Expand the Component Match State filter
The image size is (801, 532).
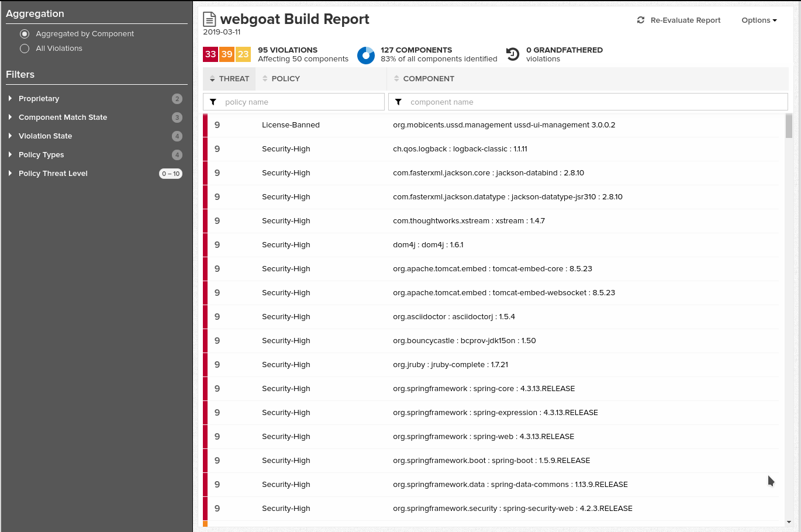(11, 118)
